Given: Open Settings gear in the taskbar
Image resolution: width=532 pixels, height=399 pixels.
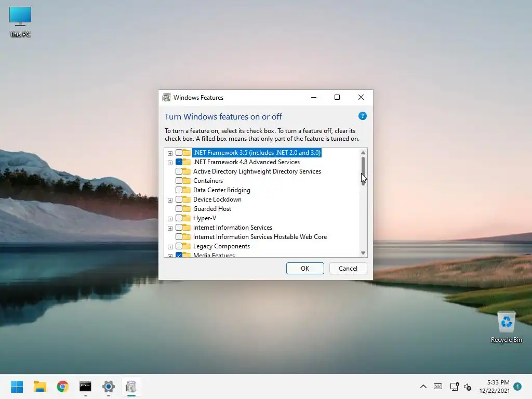Looking at the screenshot, I should coord(108,387).
